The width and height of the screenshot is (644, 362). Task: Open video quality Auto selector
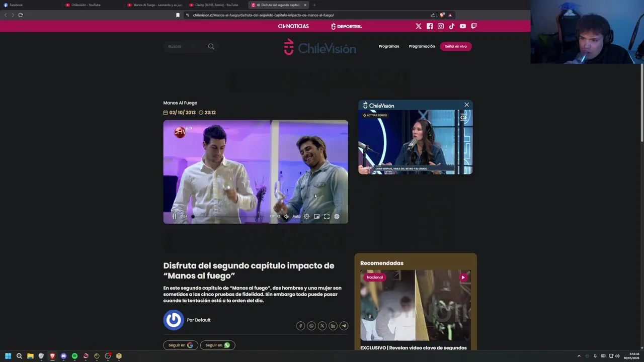click(296, 217)
